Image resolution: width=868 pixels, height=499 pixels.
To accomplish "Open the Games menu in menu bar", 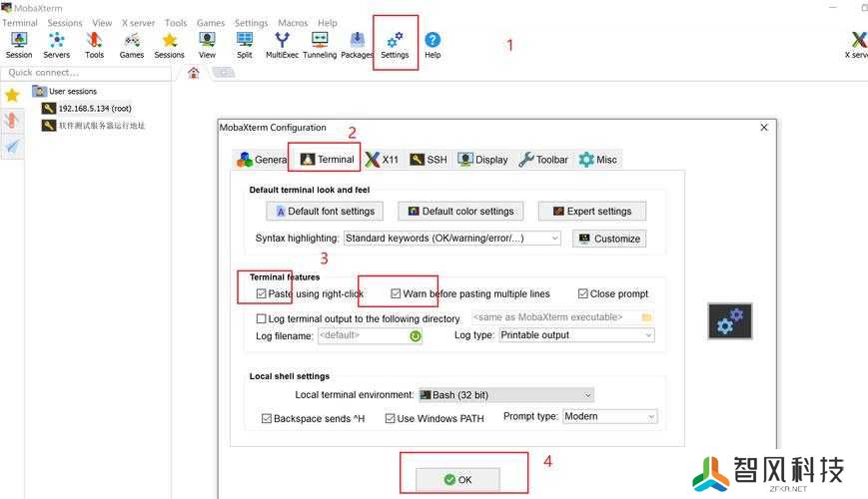I will point(211,23).
